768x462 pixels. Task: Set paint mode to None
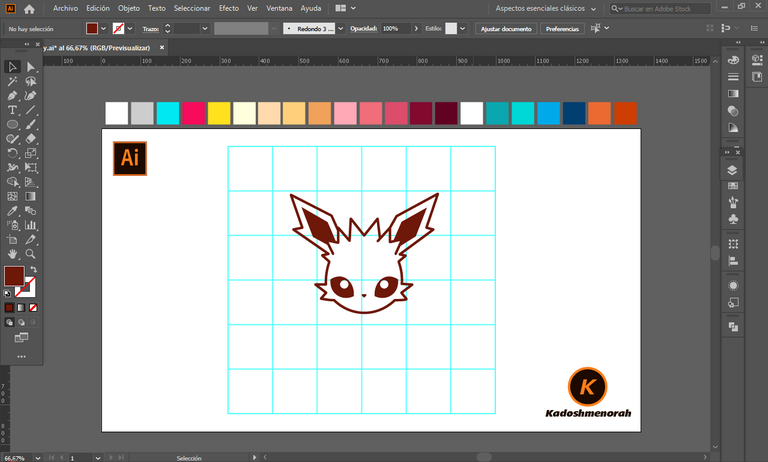point(33,308)
